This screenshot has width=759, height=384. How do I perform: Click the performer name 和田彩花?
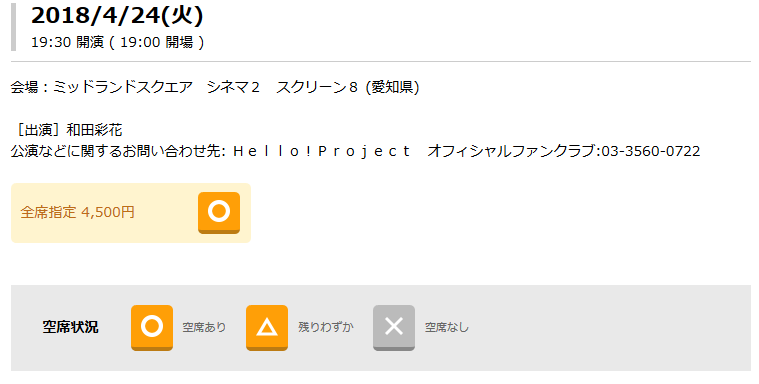pos(94,130)
